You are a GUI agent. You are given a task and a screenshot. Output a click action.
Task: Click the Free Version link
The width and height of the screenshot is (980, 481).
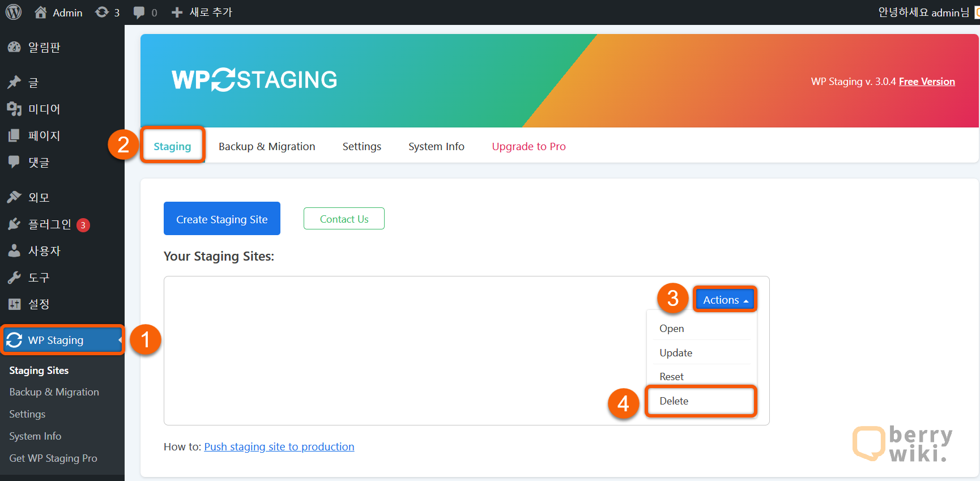tap(927, 82)
